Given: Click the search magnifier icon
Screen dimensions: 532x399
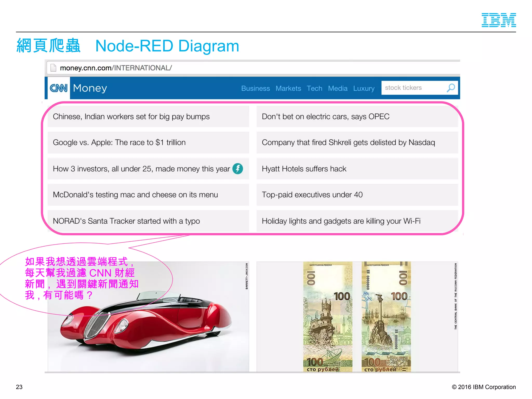Looking at the screenshot, I should point(451,88).
